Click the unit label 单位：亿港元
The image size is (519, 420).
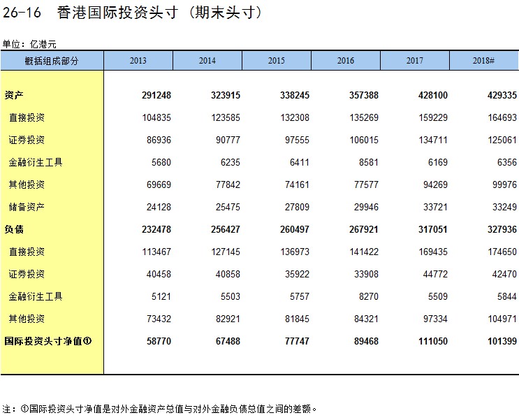(x=29, y=44)
